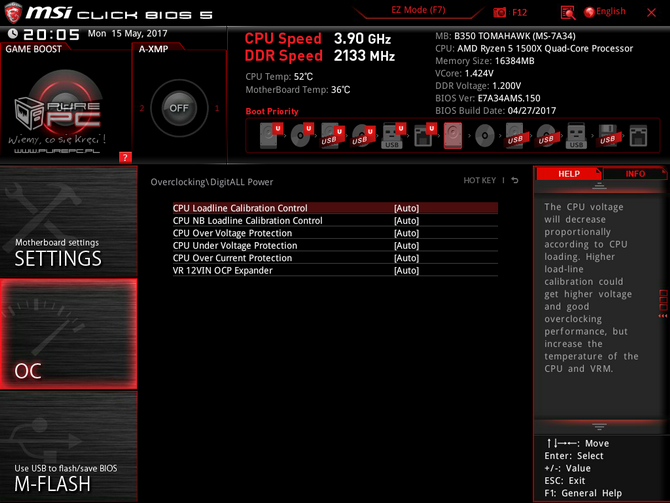Viewport: 670px width, 503px height.
Task: Toggle the A-XMP OFF knob
Action: (179, 108)
